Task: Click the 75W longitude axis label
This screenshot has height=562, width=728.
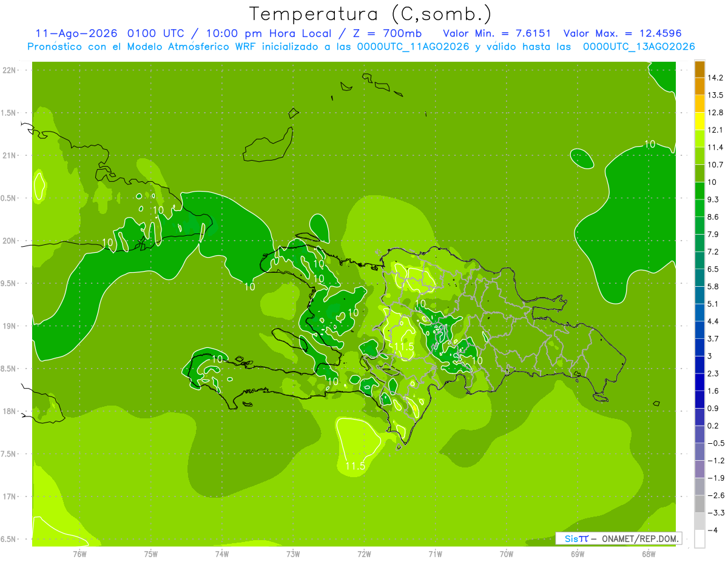Action: click(x=151, y=554)
